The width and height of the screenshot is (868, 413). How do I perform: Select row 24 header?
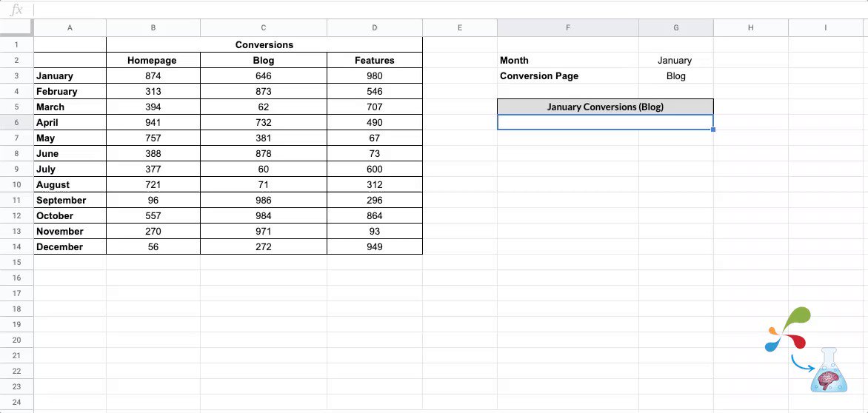point(16,402)
